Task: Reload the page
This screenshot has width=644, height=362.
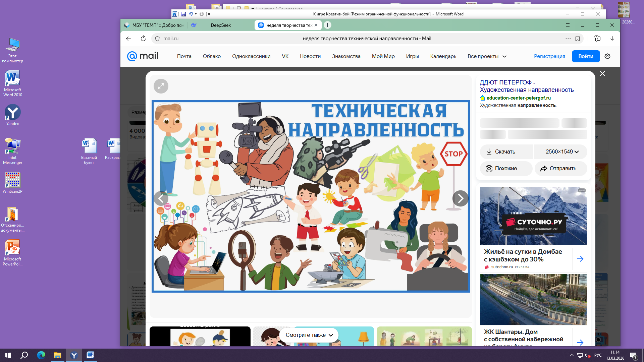Action: tap(143, 39)
